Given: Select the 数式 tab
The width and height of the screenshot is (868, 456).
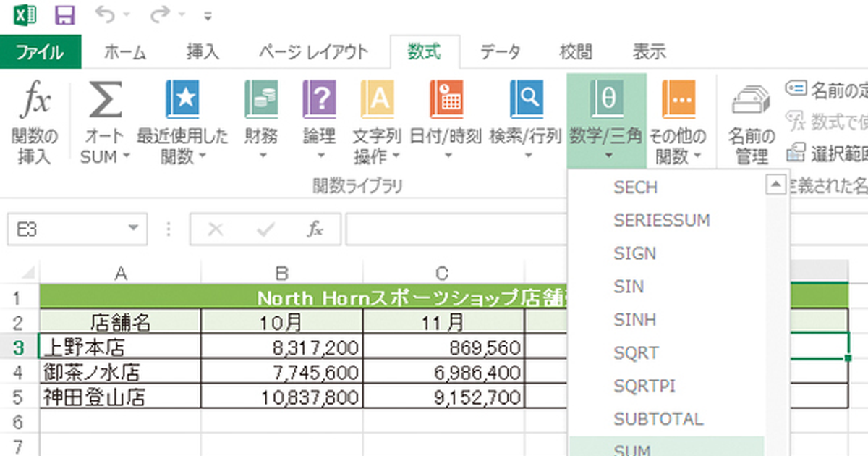Looking at the screenshot, I should click(x=424, y=52).
